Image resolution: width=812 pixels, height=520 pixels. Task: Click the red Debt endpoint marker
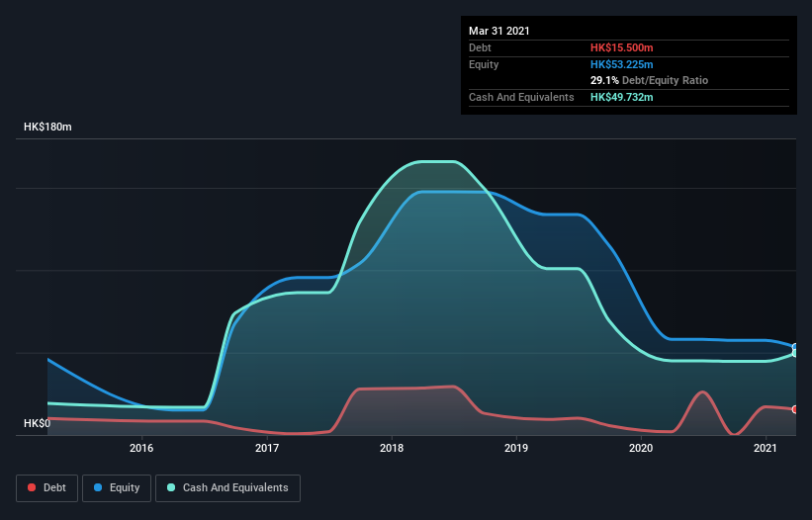795,409
